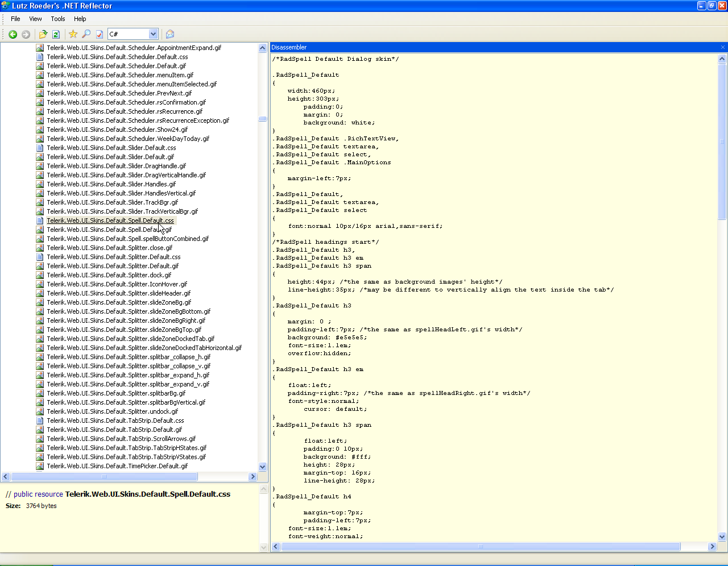Click the Disassembler vertical scrollbar thumb

pos(722,141)
